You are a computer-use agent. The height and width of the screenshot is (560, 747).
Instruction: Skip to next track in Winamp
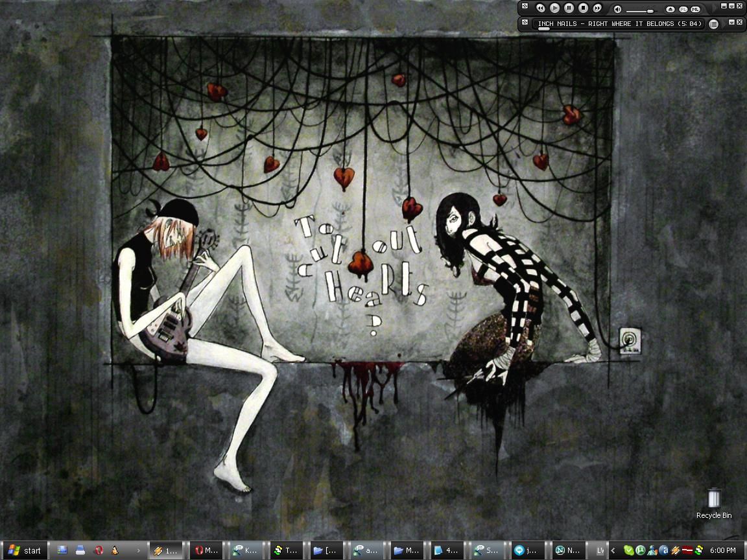597,8
